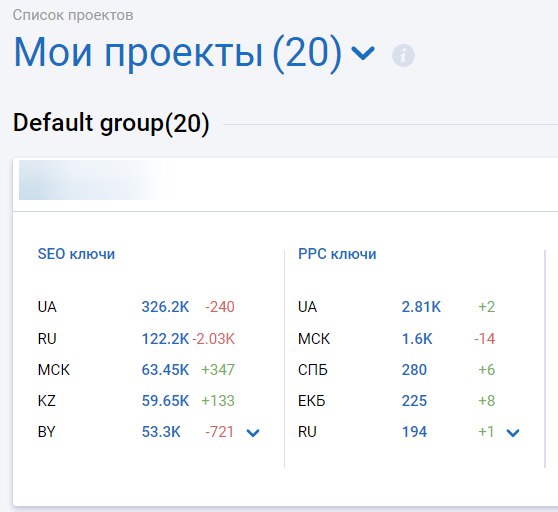Screen dimensions: 558x512
Task: Select the СПБ region label
Action: (313, 370)
